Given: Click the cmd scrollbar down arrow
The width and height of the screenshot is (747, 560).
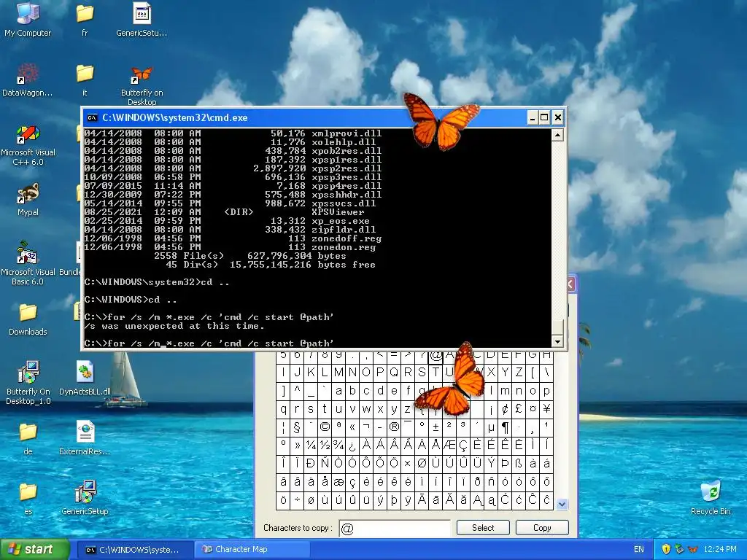Looking at the screenshot, I should [x=557, y=341].
